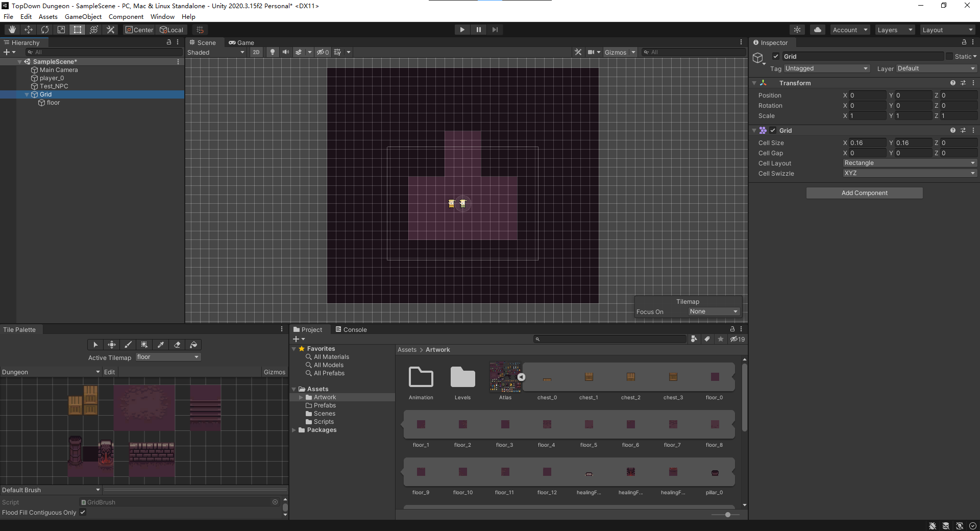The width and height of the screenshot is (980, 531).
Task: Click the Play button
Action: coord(462,30)
